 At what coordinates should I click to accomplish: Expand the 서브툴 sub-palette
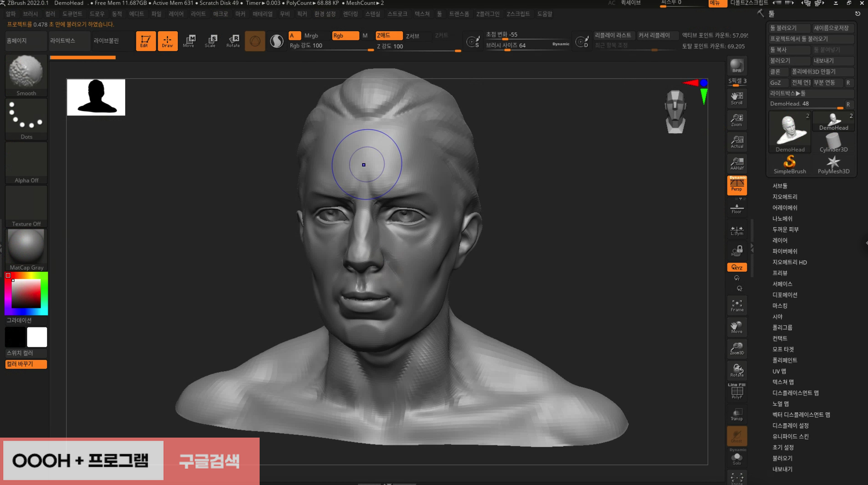780,186
